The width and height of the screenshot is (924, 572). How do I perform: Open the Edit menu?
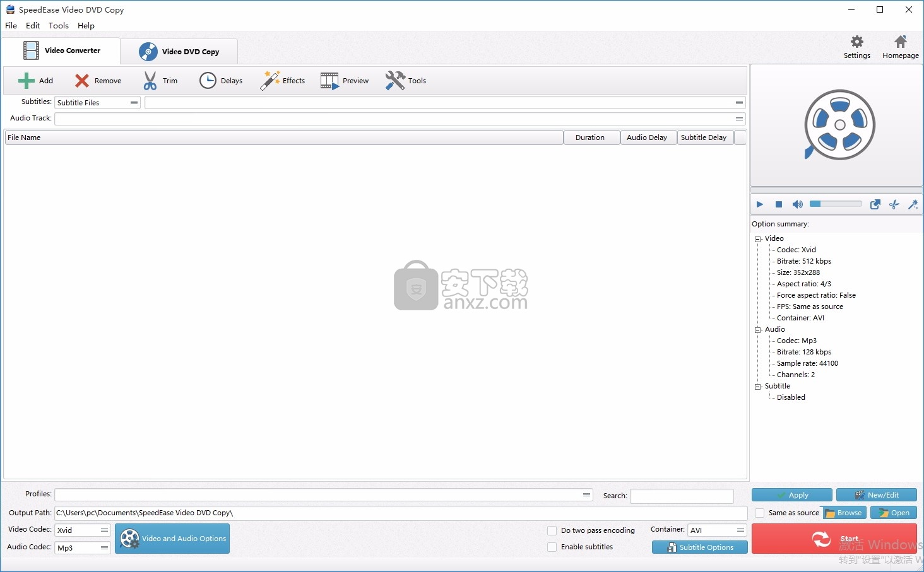33,26
